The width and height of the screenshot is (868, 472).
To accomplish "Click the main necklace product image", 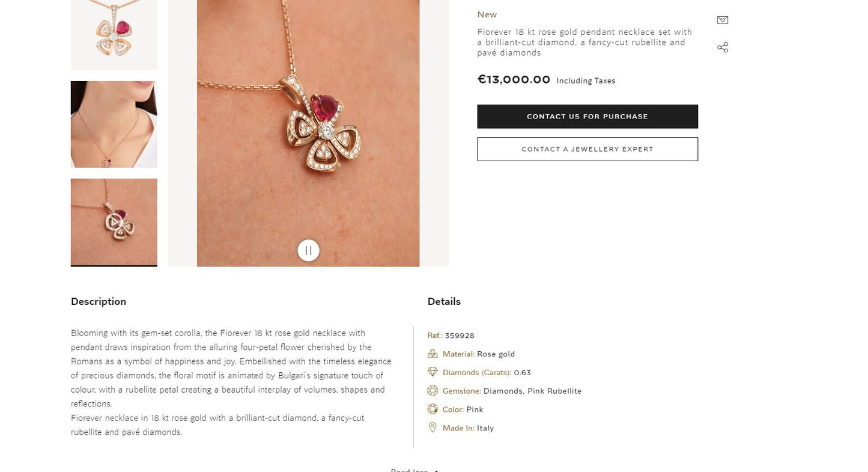I will point(308,132).
